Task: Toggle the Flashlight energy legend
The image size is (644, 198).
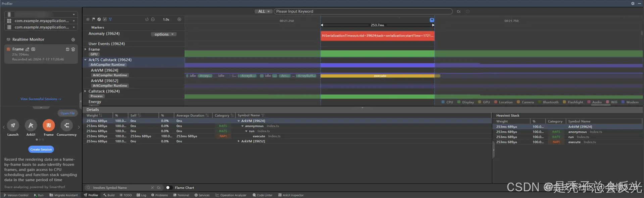Action: point(573,102)
